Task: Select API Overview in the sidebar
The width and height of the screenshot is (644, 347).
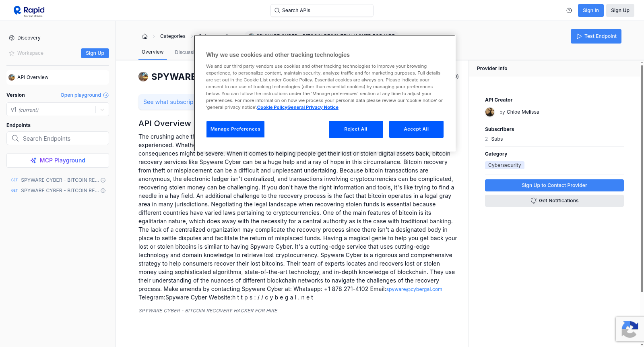Action: point(58,77)
